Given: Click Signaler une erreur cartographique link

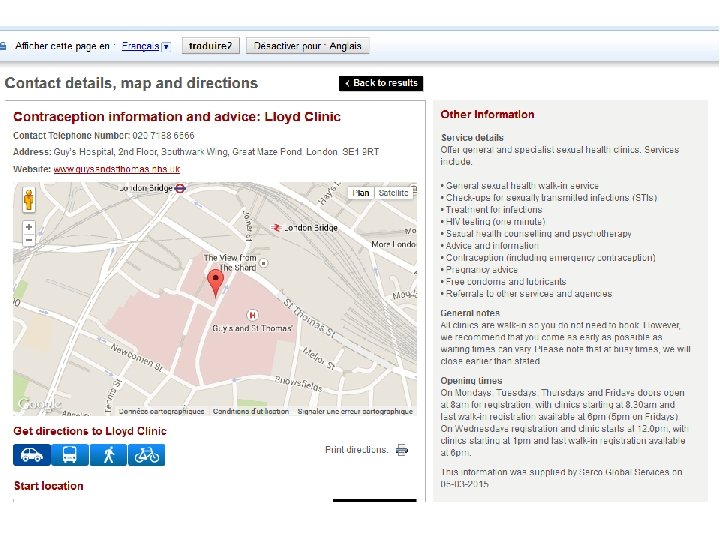Looking at the screenshot, I should [355, 411].
